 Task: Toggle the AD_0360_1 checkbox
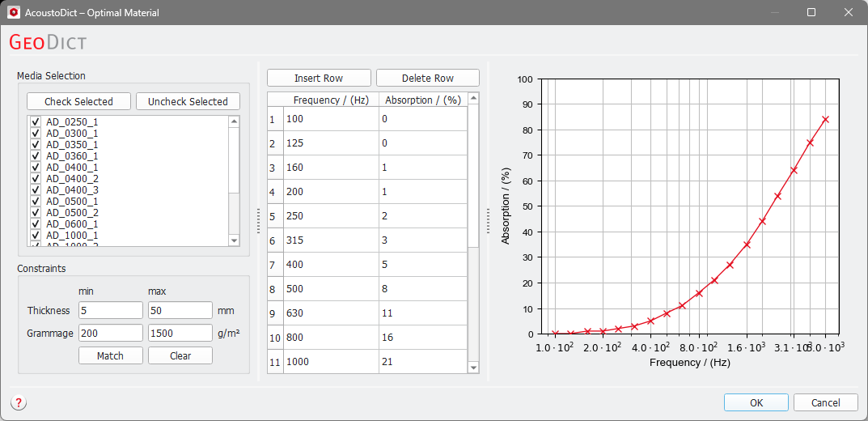click(36, 155)
